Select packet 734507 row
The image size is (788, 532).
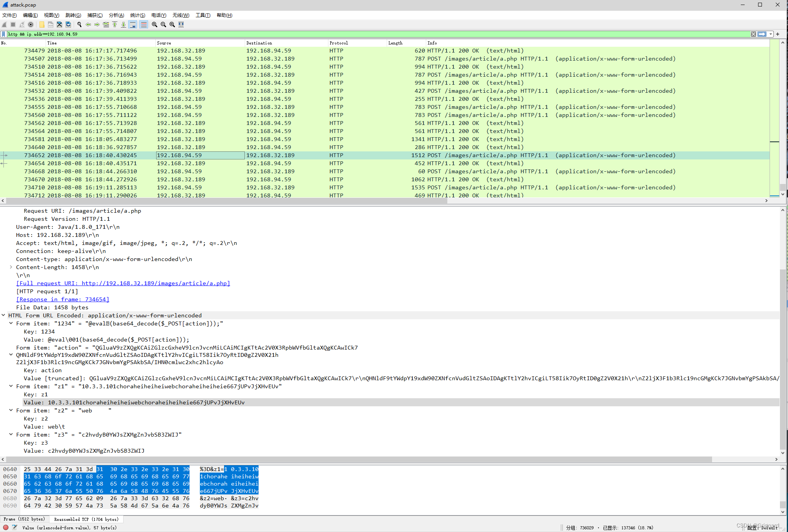pyautogui.click(x=384, y=59)
